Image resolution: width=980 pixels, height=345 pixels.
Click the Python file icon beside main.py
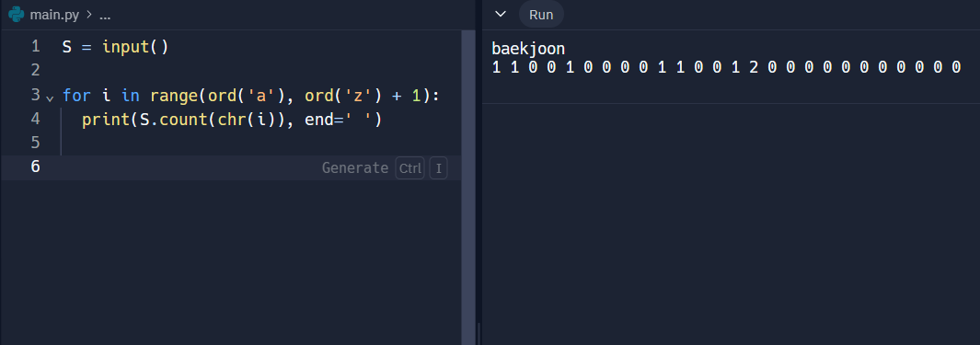pyautogui.click(x=17, y=15)
